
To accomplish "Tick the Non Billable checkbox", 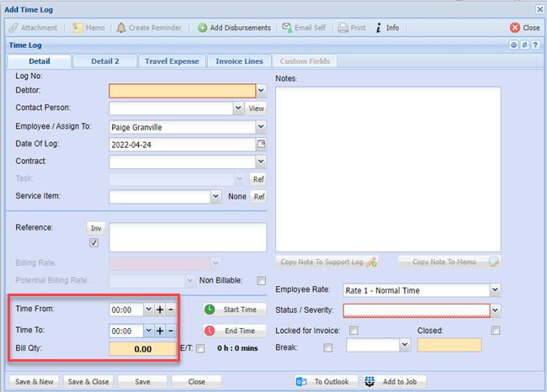I will (261, 281).
